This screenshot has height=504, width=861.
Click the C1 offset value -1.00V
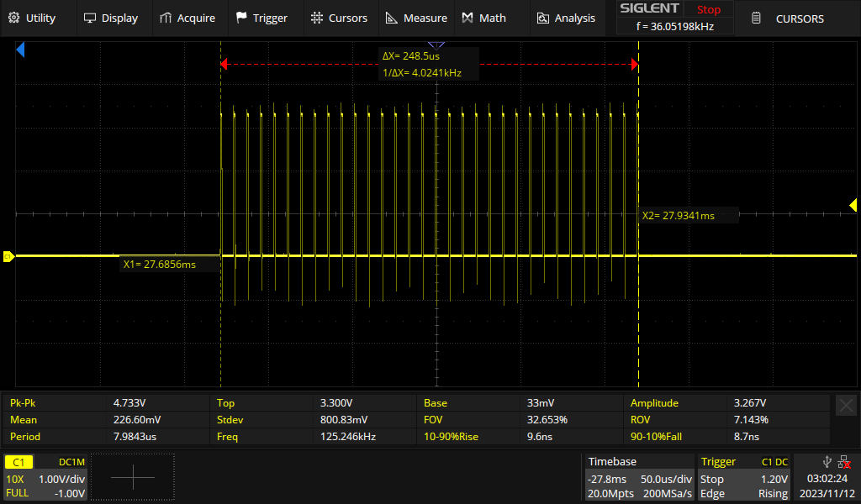click(70, 493)
